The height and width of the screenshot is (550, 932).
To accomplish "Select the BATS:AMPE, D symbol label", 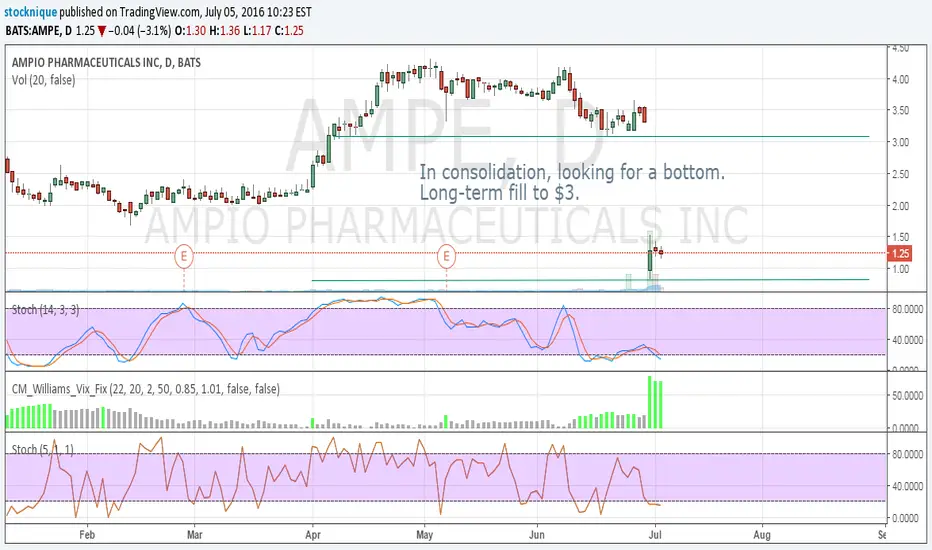I will point(39,30).
